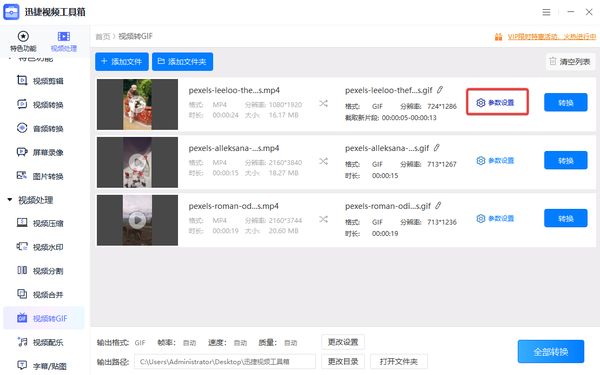Click the 字幕/贴图 sidebar icon
The width and height of the screenshot is (600, 375).
coord(22,365)
